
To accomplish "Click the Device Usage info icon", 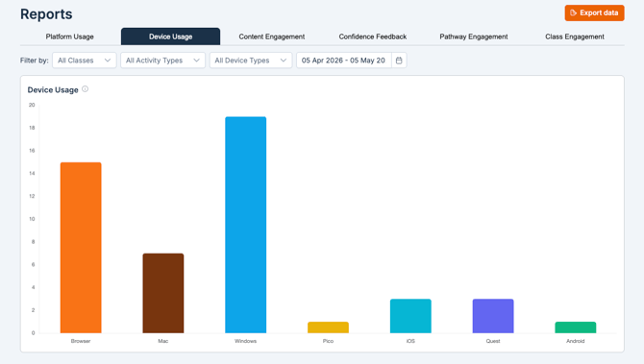I will point(85,89).
